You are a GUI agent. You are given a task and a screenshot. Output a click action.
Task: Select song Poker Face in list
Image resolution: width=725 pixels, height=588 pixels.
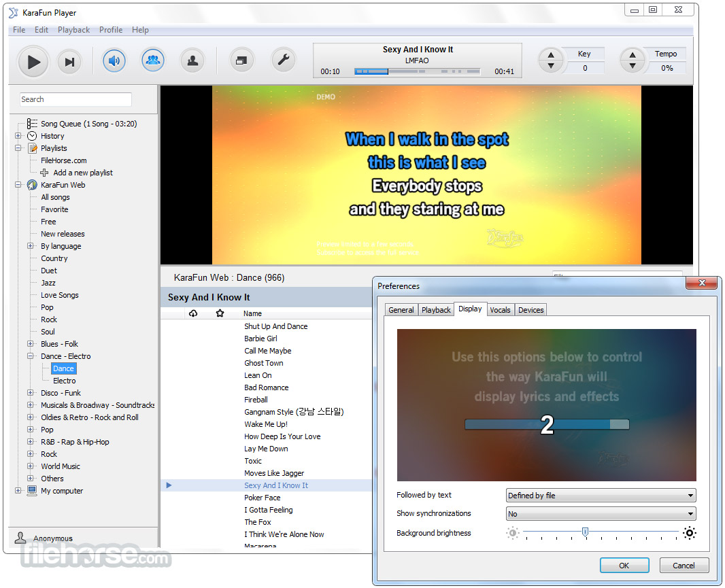click(x=262, y=498)
